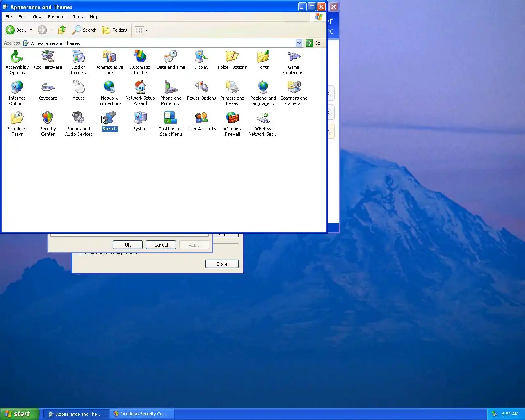Select Add or Remove Programs icon
Image resolution: width=525 pixels, height=420 pixels.
78,62
